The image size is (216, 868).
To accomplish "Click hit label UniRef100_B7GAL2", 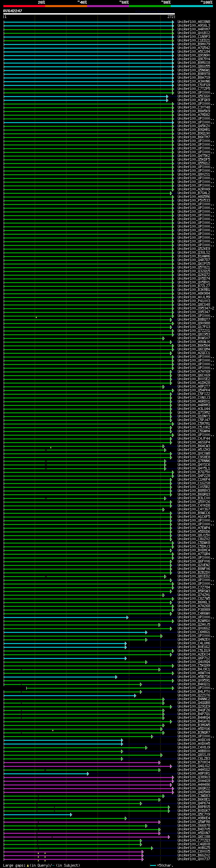I will point(194,193).
